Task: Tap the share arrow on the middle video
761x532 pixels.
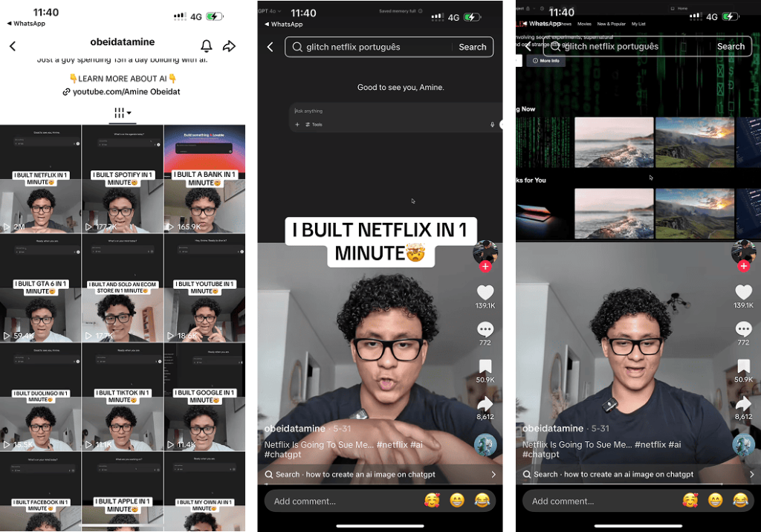Action: pos(485,403)
